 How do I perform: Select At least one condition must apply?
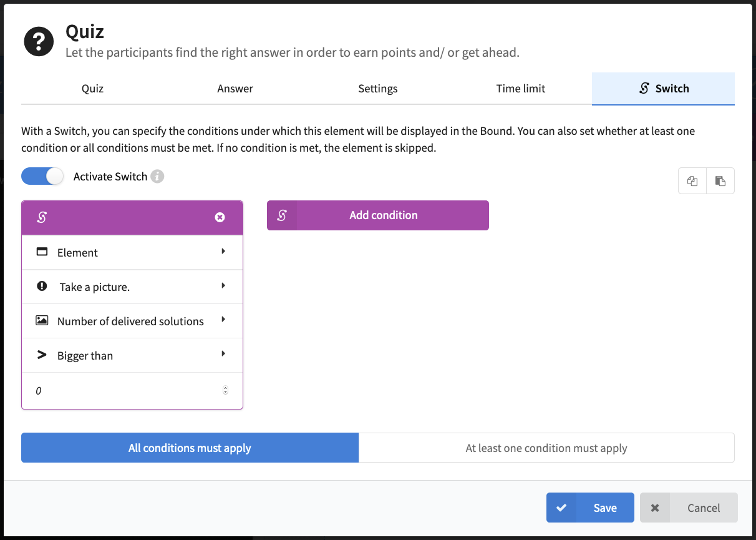[x=546, y=448]
